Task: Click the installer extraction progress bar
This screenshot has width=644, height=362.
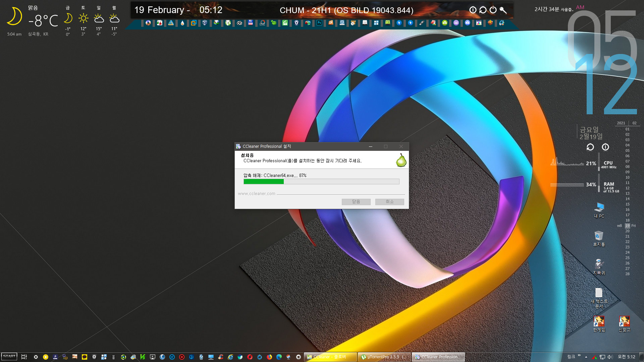Action: (x=321, y=182)
